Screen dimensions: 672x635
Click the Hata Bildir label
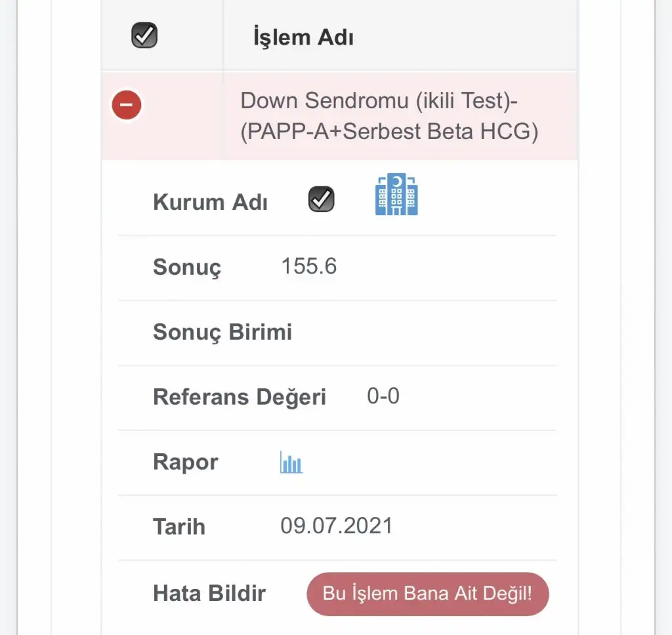tap(209, 593)
